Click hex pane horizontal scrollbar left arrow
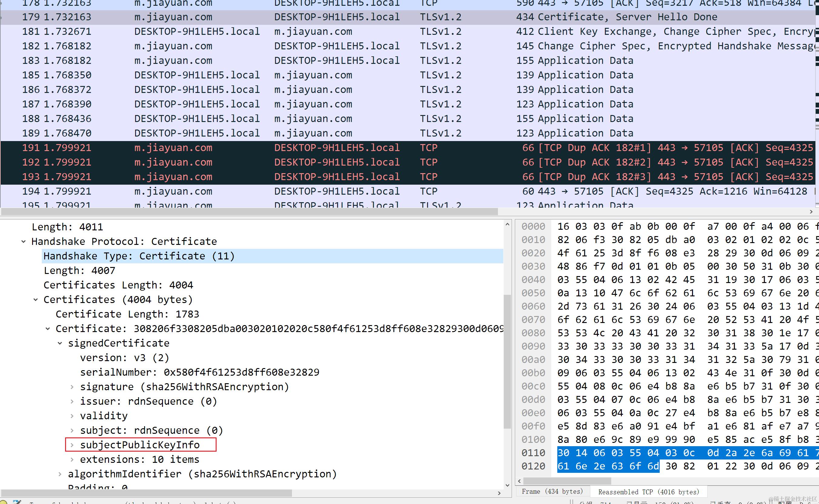819x504 pixels. click(519, 481)
